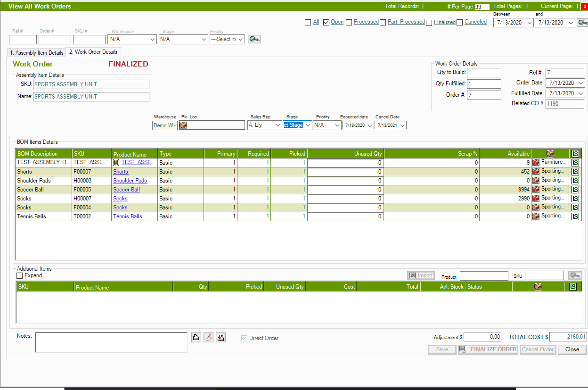588x390 pixels.
Task: Check the All status filter checkbox
Action: [308, 22]
